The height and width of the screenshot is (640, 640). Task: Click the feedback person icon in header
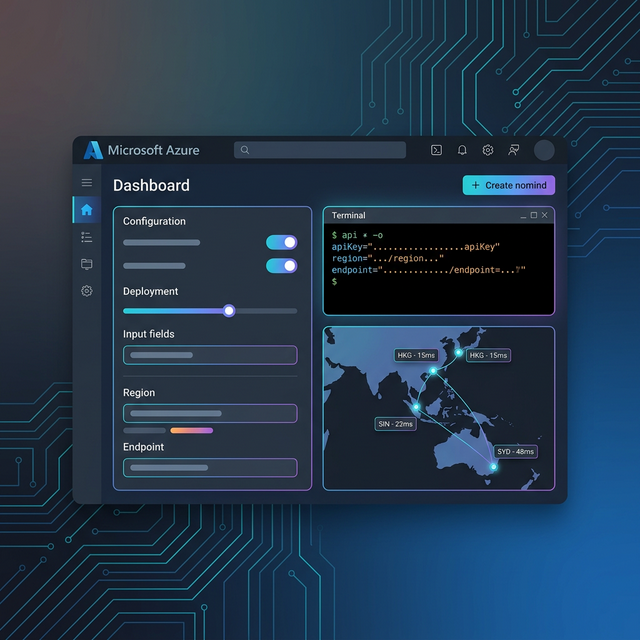click(x=514, y=150)
